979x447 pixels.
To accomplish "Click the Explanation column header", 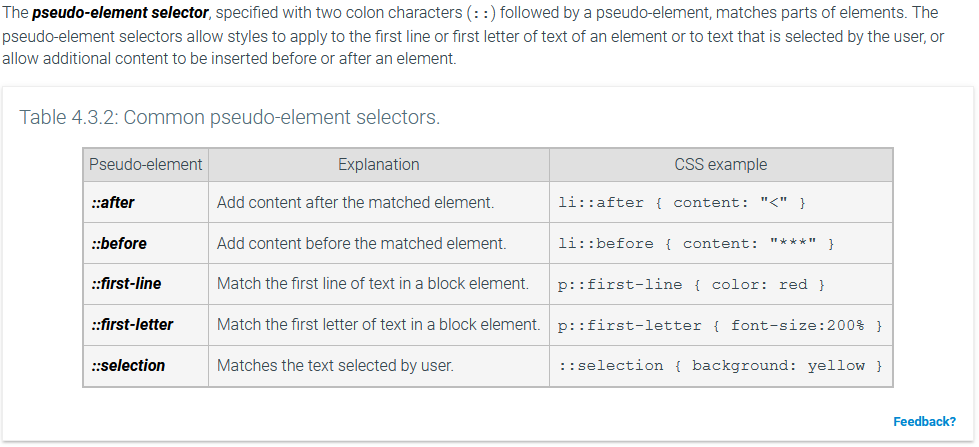I will click(379, 165).
